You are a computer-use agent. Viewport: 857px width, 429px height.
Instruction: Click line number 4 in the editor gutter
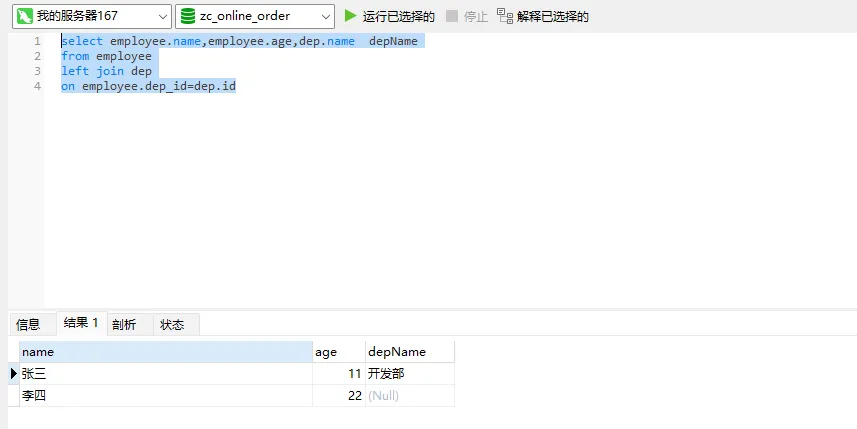[37, 86]
